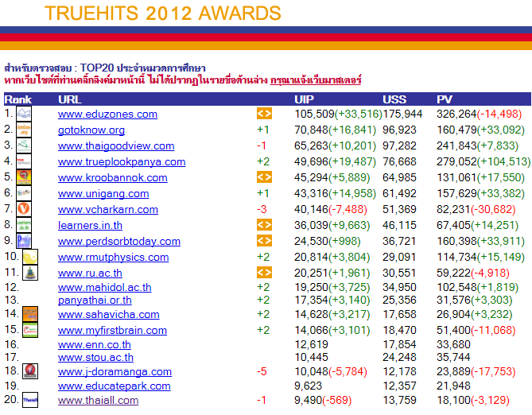This screenshot has width=532, height=415.
Task: Click the red underlined webmaster contact link
Action: 316,80
